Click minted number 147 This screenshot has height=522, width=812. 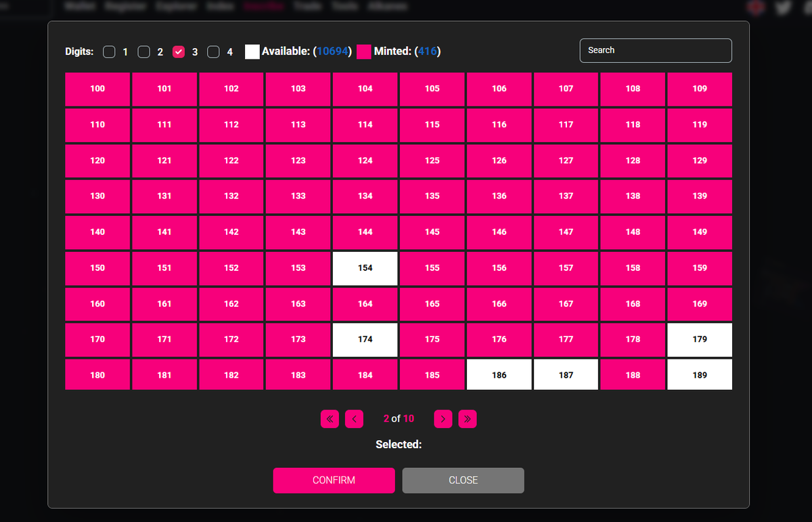pyautogui.click(x=566, y=232)
